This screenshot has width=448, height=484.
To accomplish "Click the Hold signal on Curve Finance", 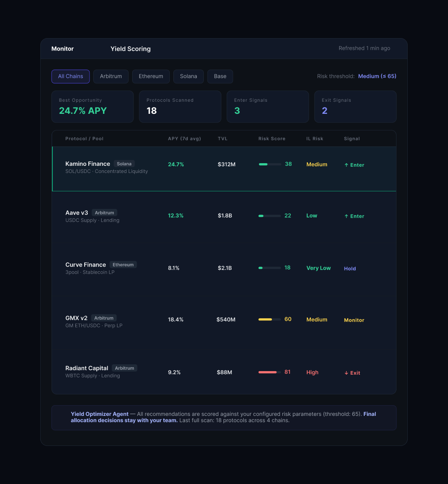I will point(350,268).
